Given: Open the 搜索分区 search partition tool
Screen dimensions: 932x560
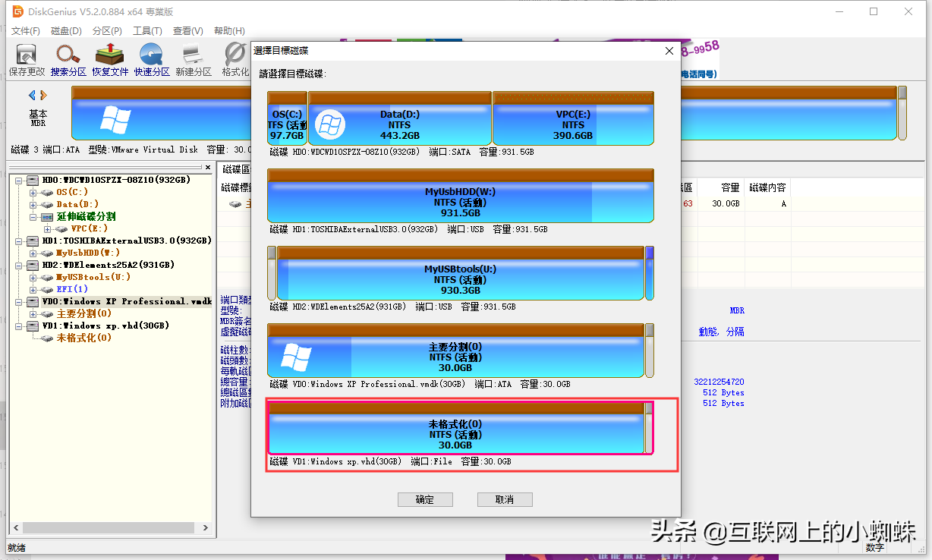Looking at the screenshot, I should (x=68, y=60).
